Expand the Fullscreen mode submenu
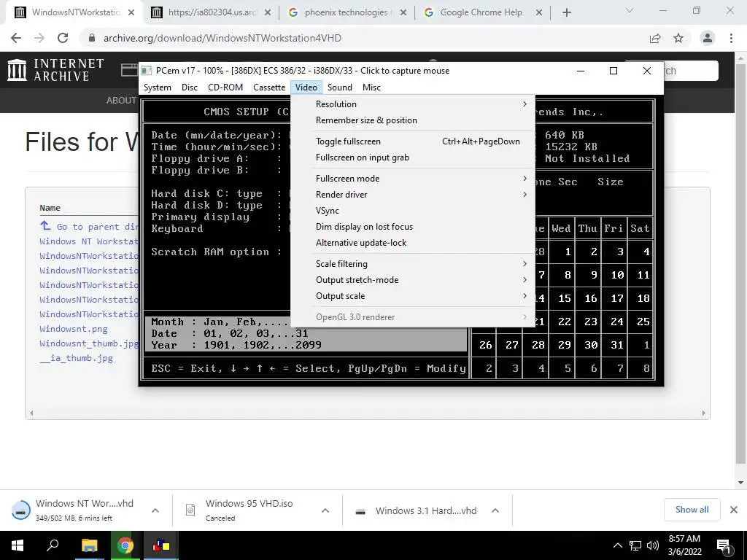747x560 pixels. click(413, 179)
